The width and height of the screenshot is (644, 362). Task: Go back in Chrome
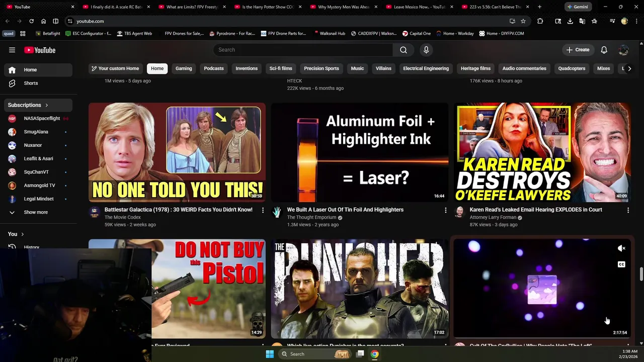point(7,21)
